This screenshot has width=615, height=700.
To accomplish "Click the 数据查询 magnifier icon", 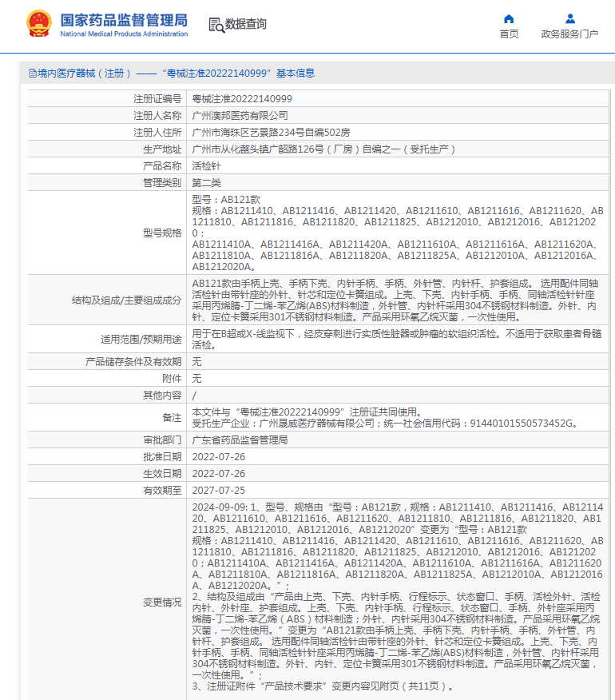I will point(216,25).
